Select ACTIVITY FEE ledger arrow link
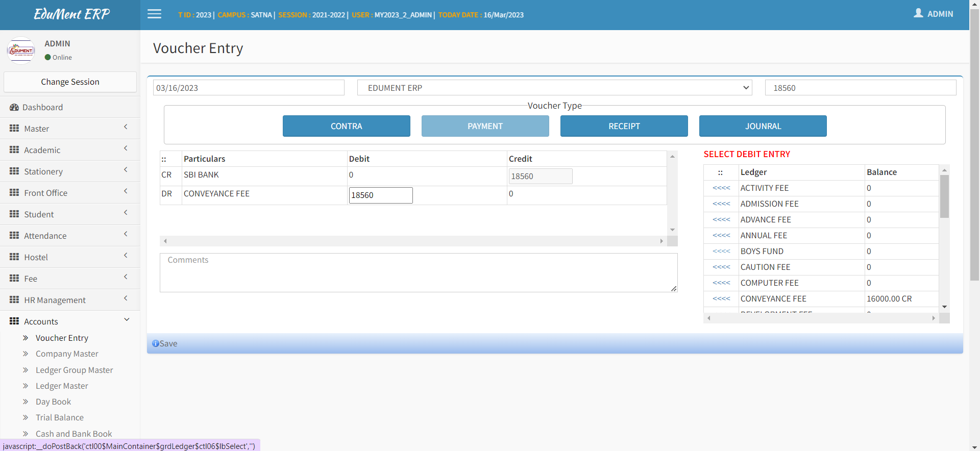This screenshot has width=980, height=451. [x=721, y=188]
